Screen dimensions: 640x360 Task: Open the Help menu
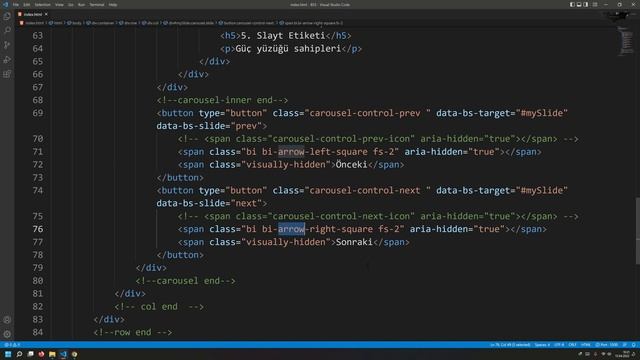point(113,5)
